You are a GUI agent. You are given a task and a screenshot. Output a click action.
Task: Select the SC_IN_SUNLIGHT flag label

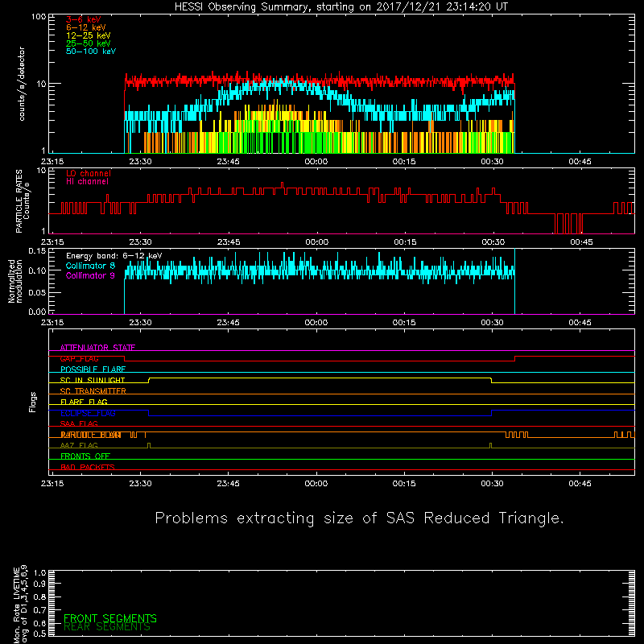93,380
